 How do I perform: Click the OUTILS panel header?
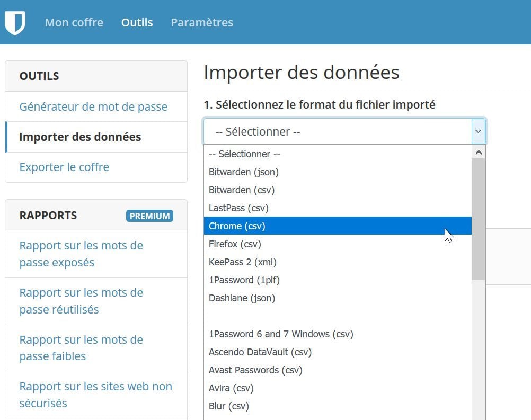coord(96,76)
